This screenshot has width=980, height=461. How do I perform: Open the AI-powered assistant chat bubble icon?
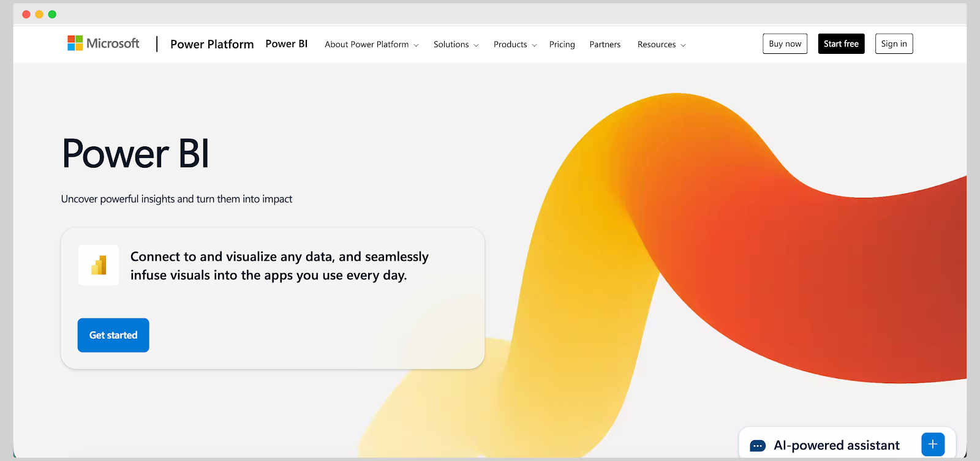pyautogui.click(x=758, y=445)
